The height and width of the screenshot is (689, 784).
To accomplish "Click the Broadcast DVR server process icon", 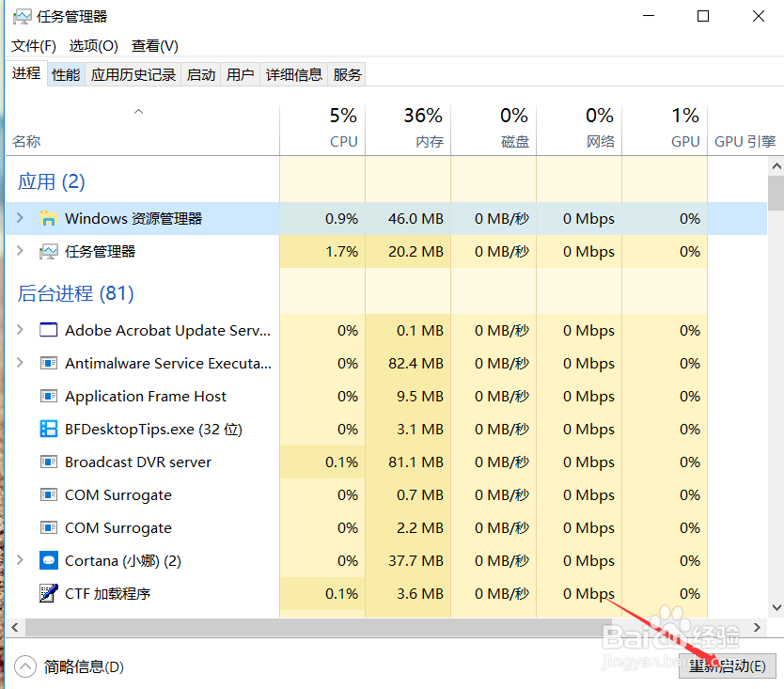I will point(49,462).
